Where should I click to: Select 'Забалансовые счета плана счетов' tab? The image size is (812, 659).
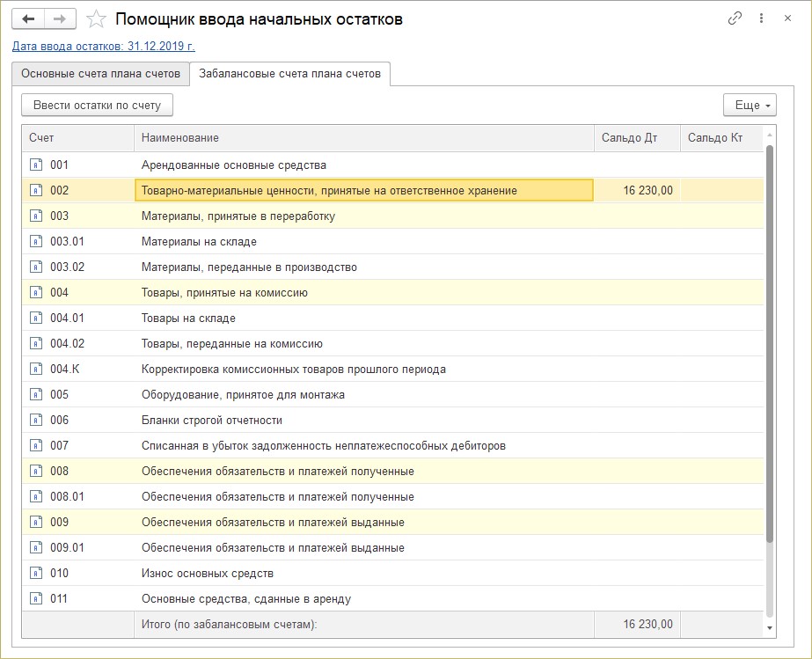click(x=290, y=74)
